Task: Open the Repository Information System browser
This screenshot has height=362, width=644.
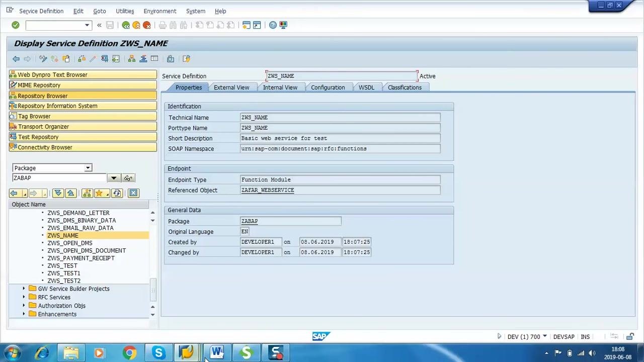Action: coord(83,106)
